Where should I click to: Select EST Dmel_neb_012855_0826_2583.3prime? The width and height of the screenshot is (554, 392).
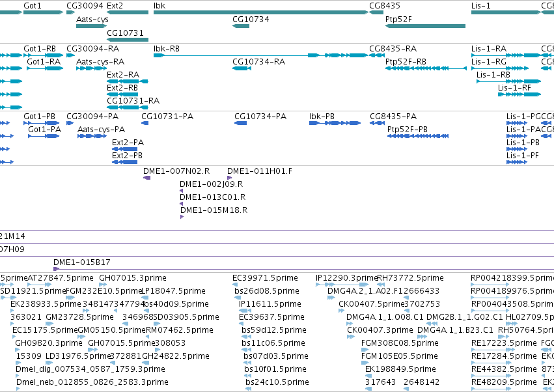[18, 389]
